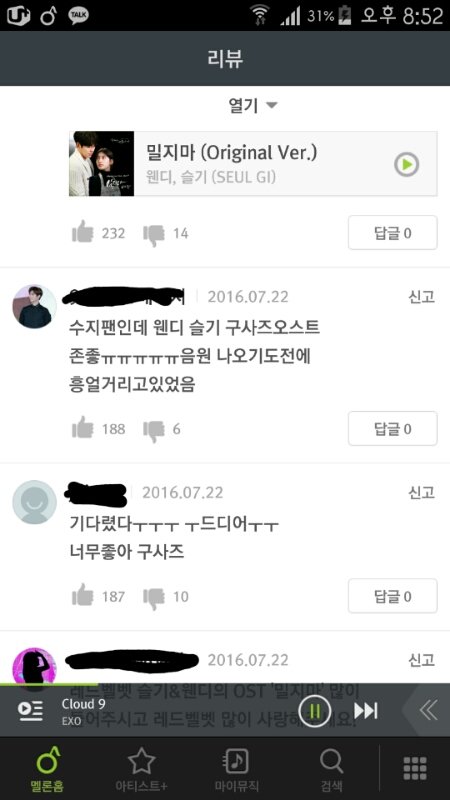Open the grid menu icon in bottom bar

pos(415,768)
